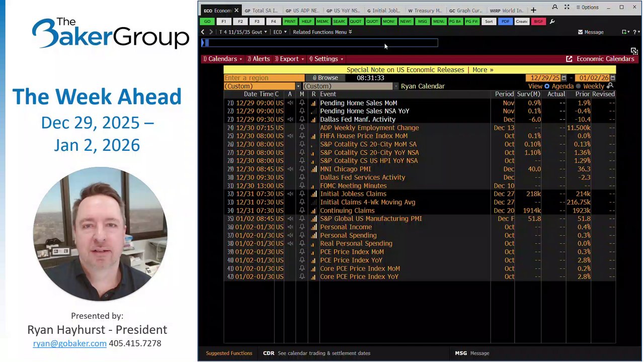Open the Export dropdown menu

(289, 59)
